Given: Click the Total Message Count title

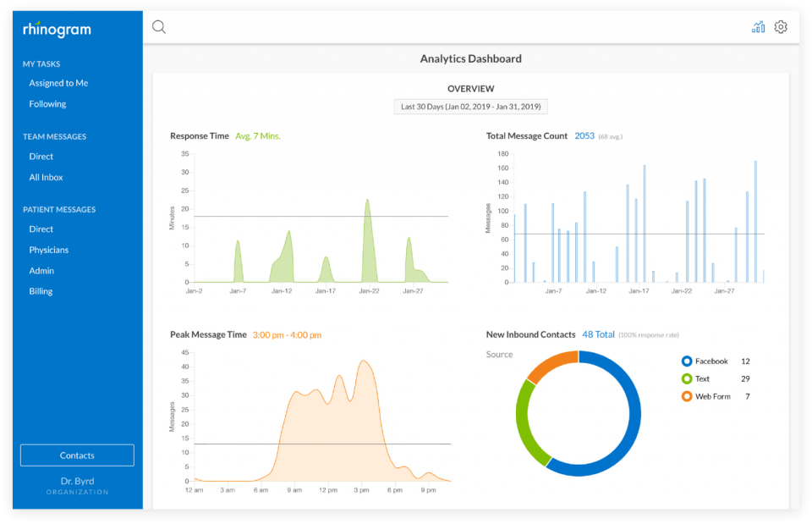Looking at the screenshot, I should point(527,135).
